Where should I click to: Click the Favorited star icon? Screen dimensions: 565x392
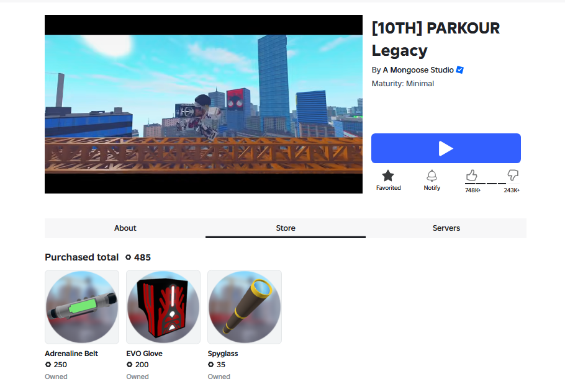click(388, 176)
